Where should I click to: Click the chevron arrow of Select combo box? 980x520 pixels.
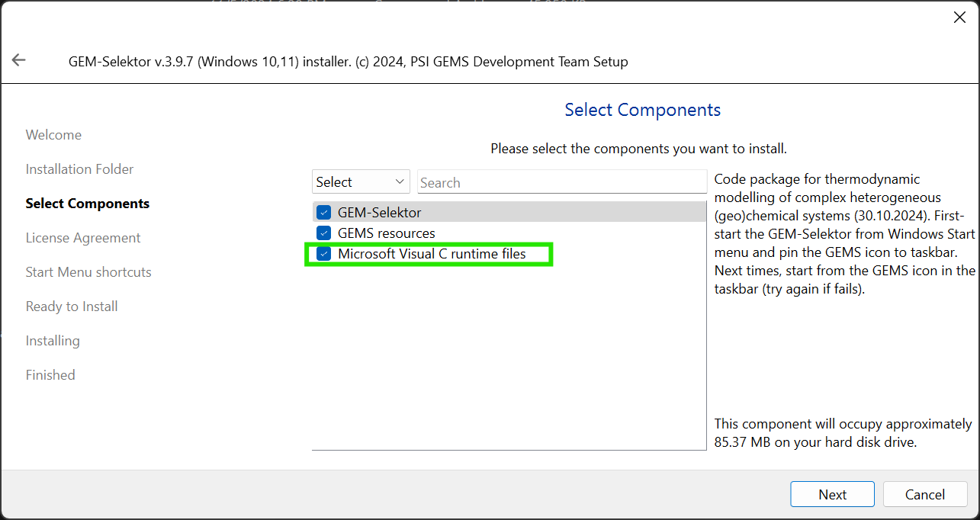(x=400, y=181)
